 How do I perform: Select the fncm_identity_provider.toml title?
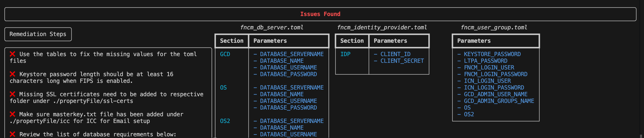pyautogui.click(x=382, y=27)
